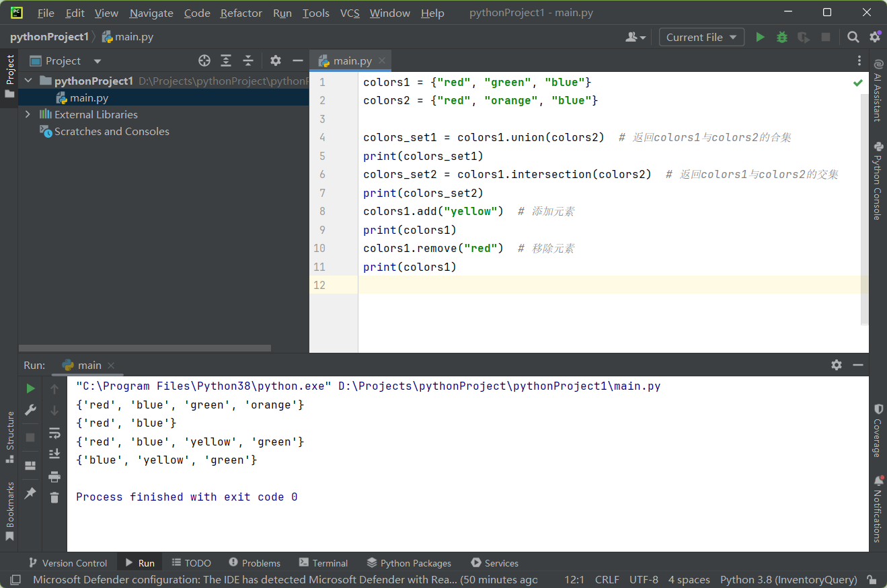Click Python 3.8 interpreter selector
The width and height of the screenshot is (887, 588).
(x=788, y=580)
